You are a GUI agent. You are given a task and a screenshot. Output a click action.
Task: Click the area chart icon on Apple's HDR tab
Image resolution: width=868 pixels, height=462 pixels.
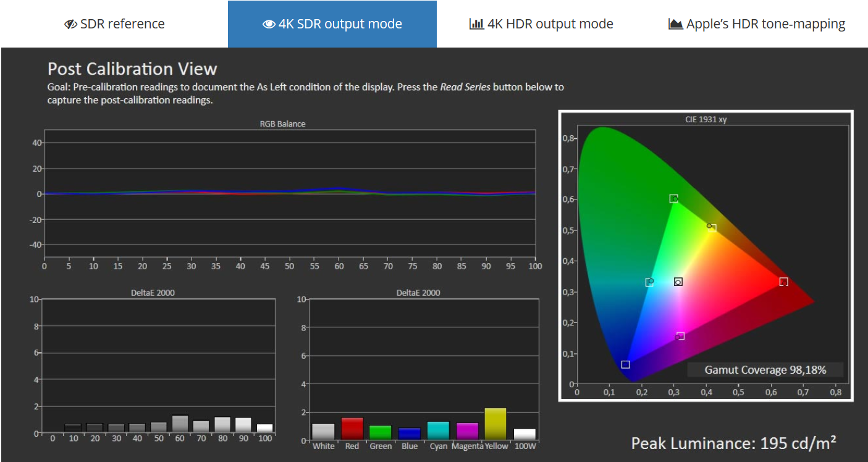tap(676, 24)
